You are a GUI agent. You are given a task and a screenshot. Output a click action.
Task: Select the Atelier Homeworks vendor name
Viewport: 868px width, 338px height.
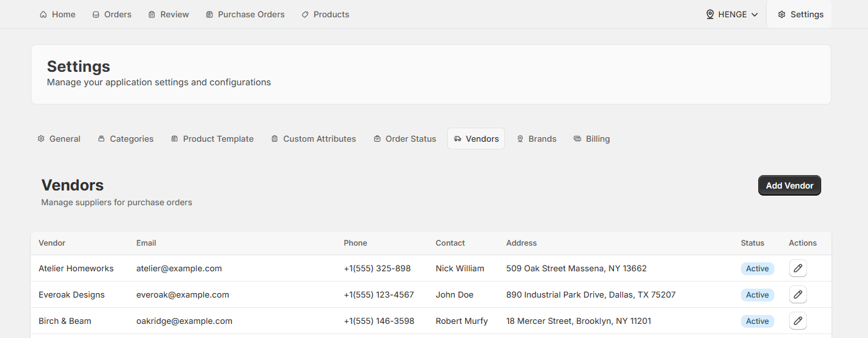click(x=76, y=269)
